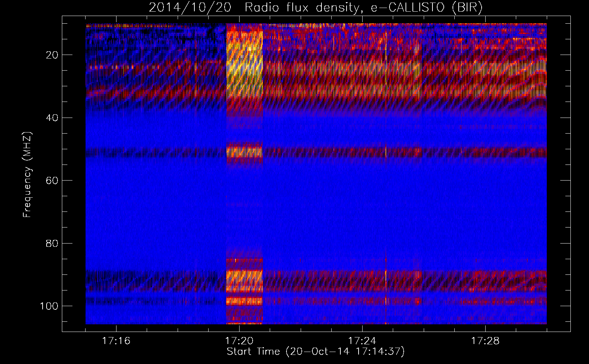Click the 17:24 time tick label
This screenshot has width=589, height=364.
362,341
